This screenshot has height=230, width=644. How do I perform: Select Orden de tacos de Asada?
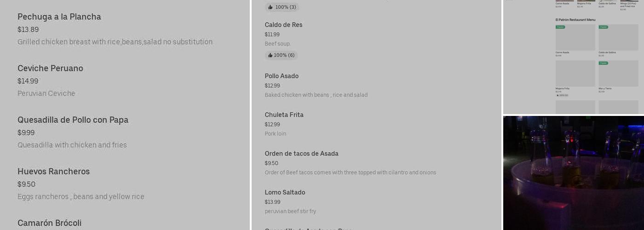[301, 154]
